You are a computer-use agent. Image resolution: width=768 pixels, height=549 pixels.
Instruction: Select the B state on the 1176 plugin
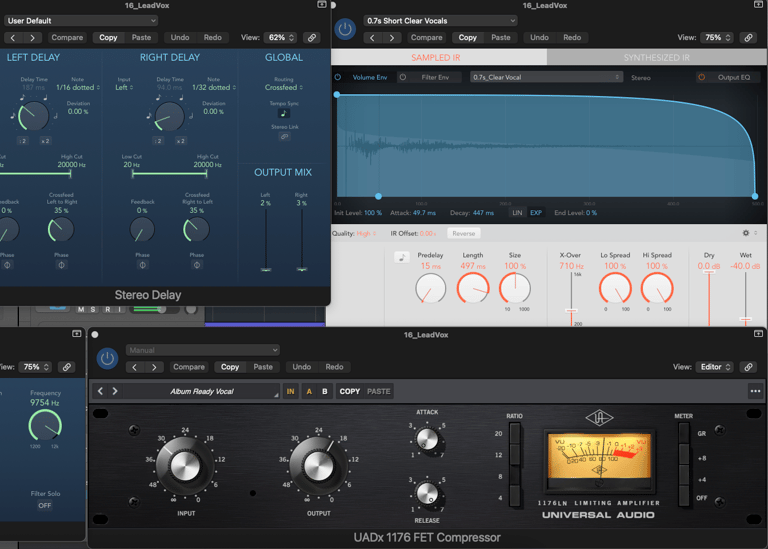(325, 391)
